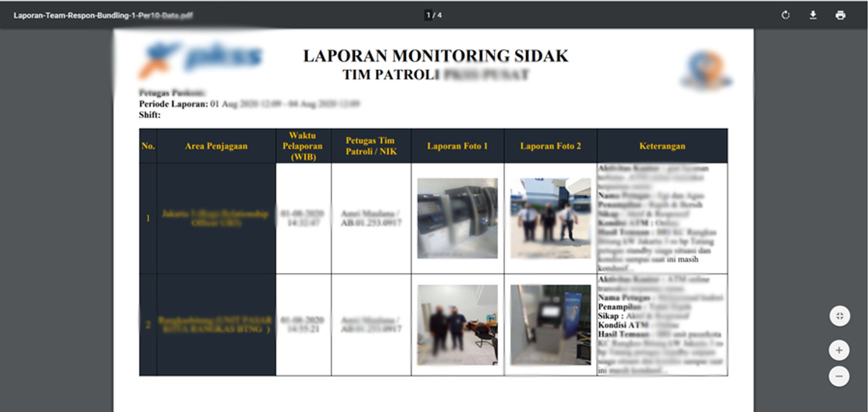
Task: Click the Petugas Tim Patroli cell in row 2
Action: [371, 325]
